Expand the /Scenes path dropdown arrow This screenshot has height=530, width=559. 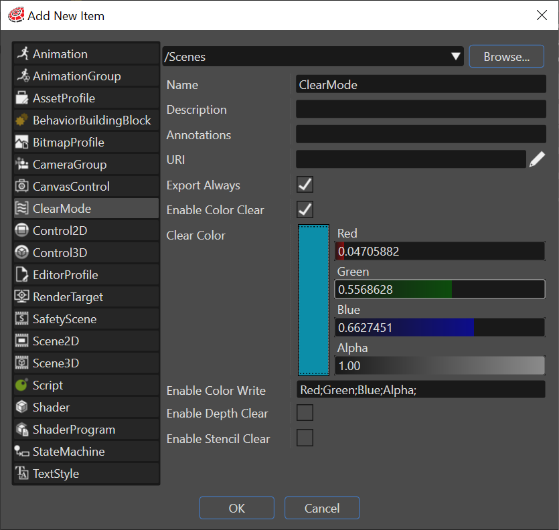point(455,56)
